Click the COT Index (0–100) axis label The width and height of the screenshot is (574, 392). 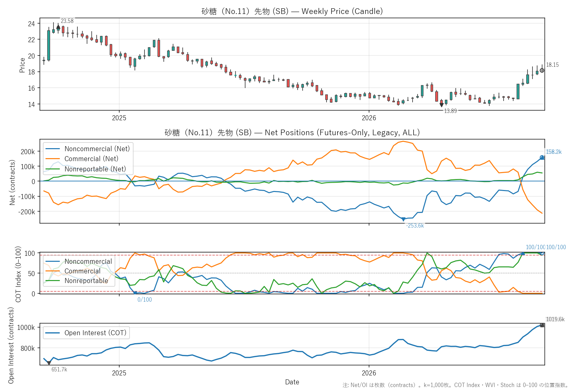18,274
